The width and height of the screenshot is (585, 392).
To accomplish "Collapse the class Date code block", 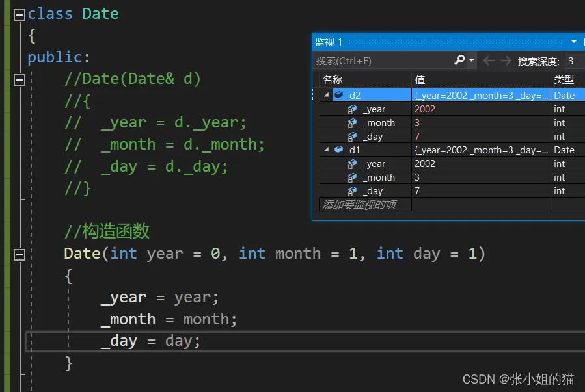I will tap(19, 15).
